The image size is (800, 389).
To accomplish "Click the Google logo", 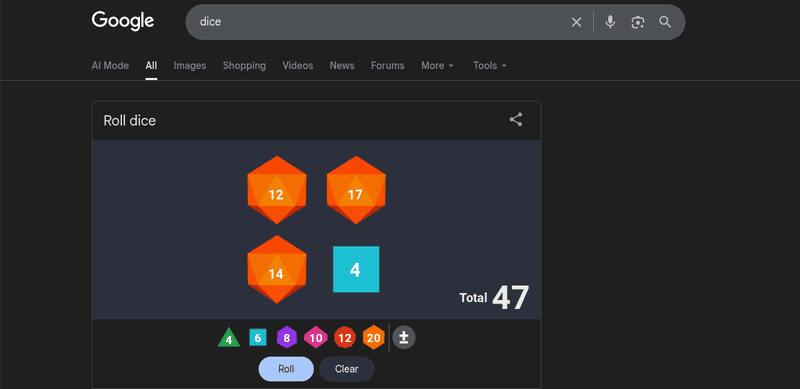I will (123, 21).
